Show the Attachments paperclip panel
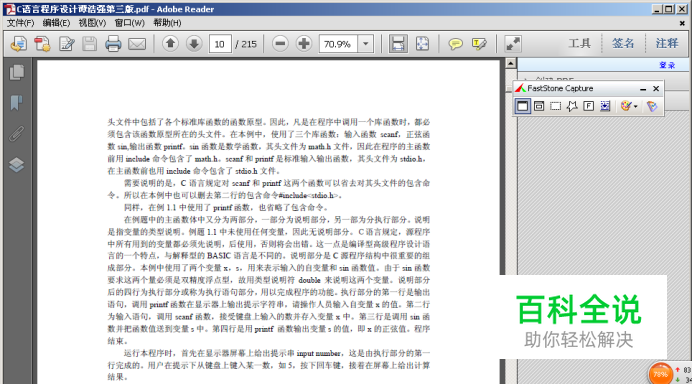This screenshot has height=384, width=692. tap(17, 134)
